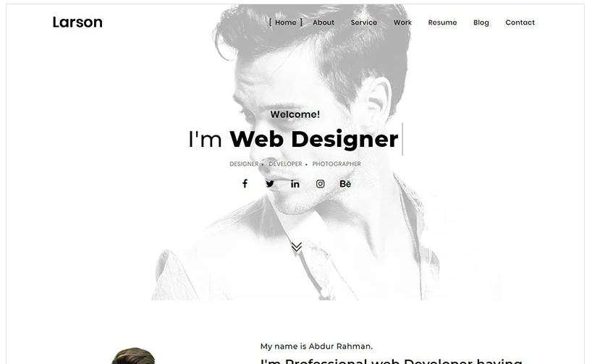Click the "I'm Web Designer" headline
The height and width of the screenshot is (364, 592).
[x=293, y=139]
